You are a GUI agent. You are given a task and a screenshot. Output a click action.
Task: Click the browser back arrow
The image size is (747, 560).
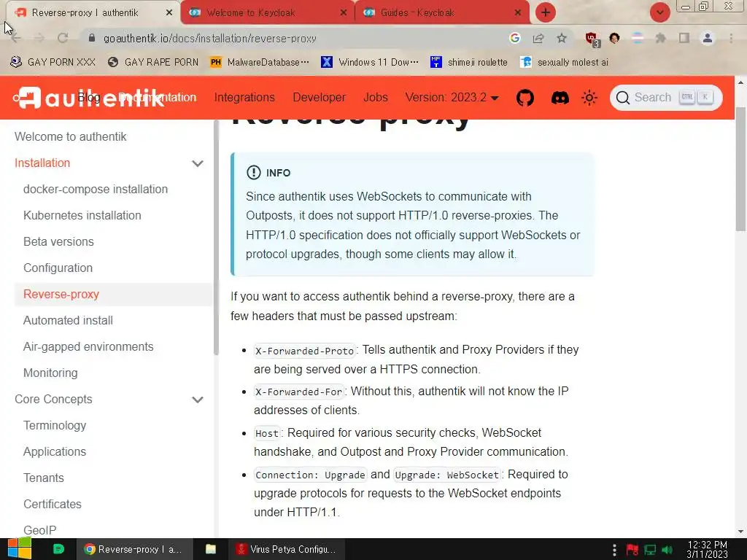[x=15, y=38]
